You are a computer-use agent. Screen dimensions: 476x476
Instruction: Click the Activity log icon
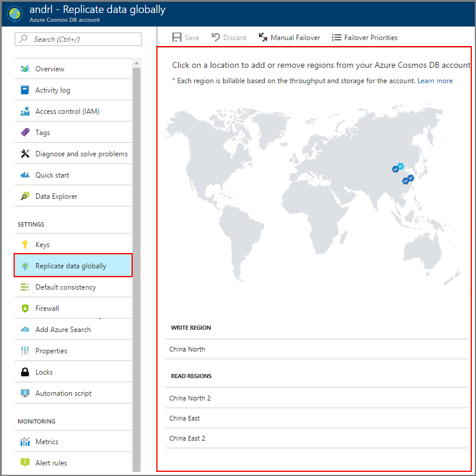pos(25,90)
